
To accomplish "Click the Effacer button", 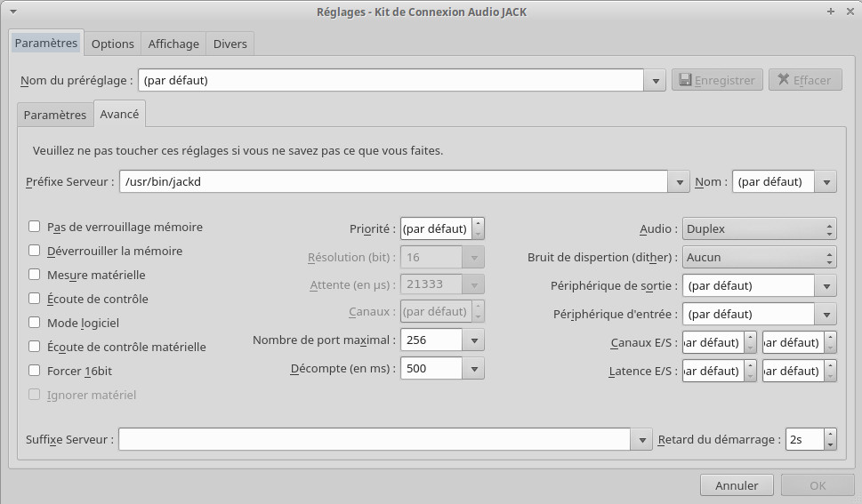I will pos(805,80).
